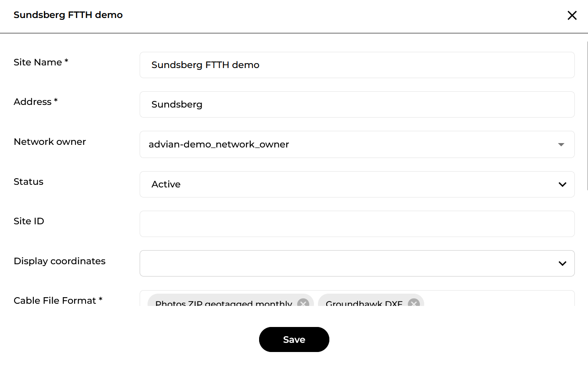Click the Address field containing "Sundsberg"
Screen dimensions: 588x370
click(357, 104)
